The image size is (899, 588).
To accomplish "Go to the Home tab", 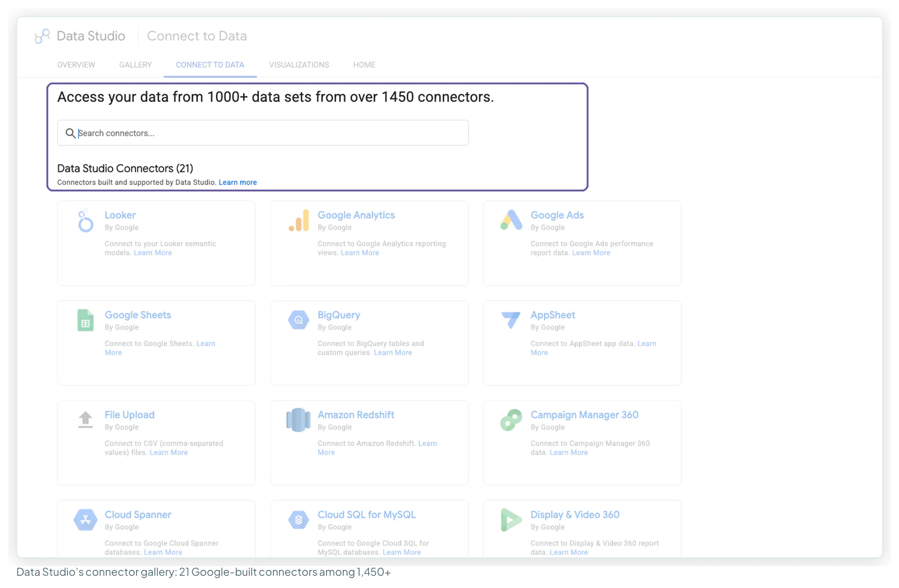I will coord(364,65).
